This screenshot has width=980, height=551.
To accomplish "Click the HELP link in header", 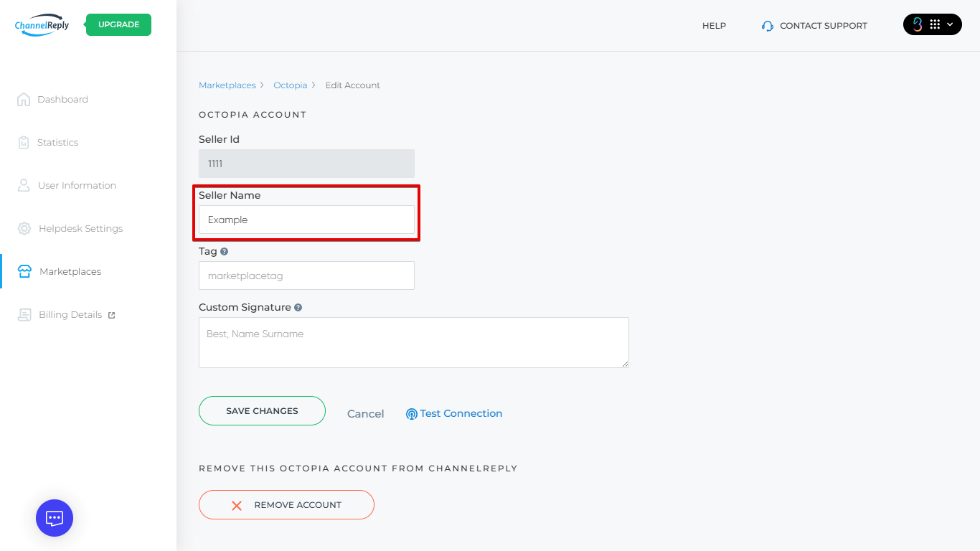I will (x=714, y=25).
